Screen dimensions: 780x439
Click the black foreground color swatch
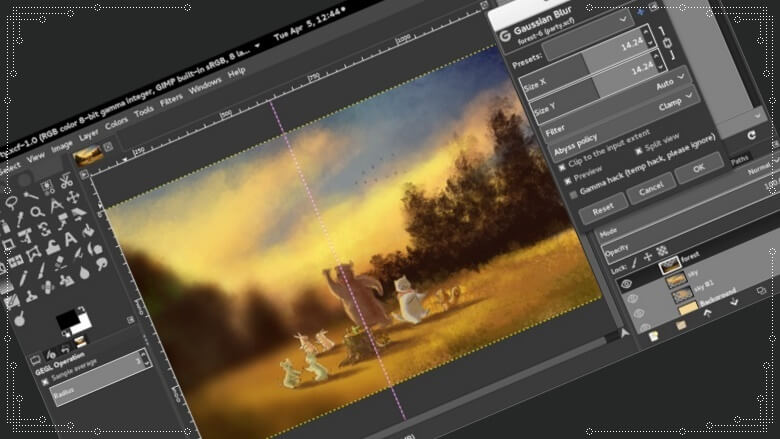tap(68, 319)
